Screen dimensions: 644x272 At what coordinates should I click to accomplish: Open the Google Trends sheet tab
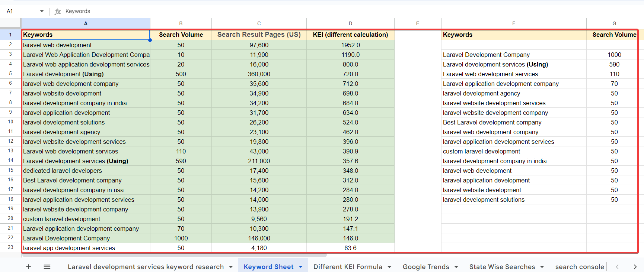click(426, 267)
